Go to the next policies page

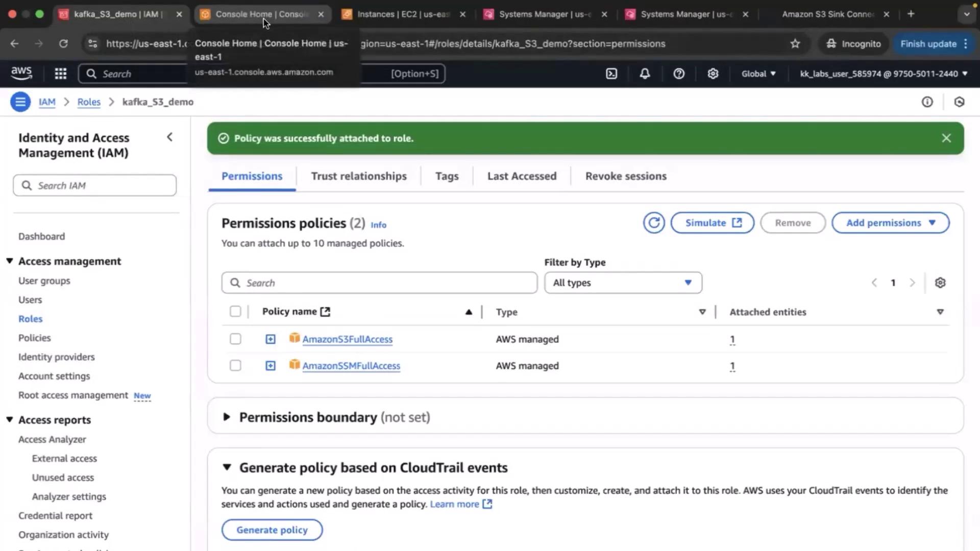[912, 283]
